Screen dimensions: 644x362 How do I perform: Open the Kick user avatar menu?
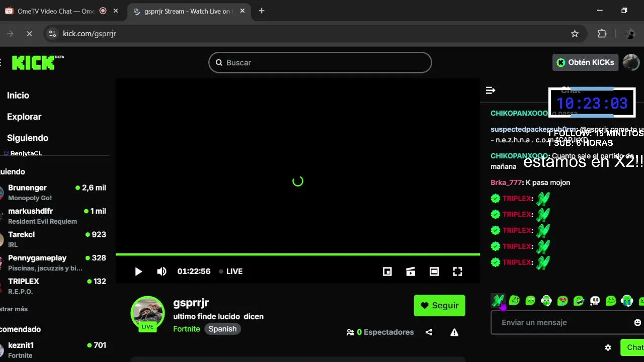[631, 62]
